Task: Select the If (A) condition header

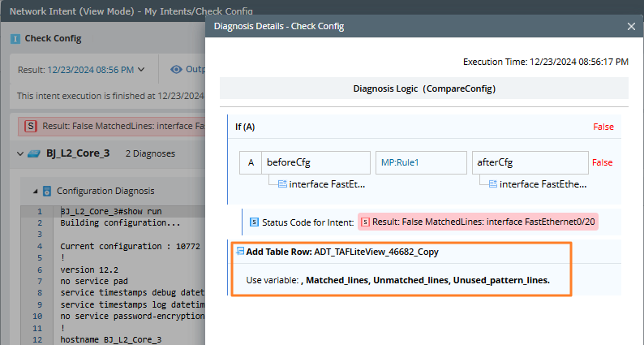Action: [x=245, y=127]
